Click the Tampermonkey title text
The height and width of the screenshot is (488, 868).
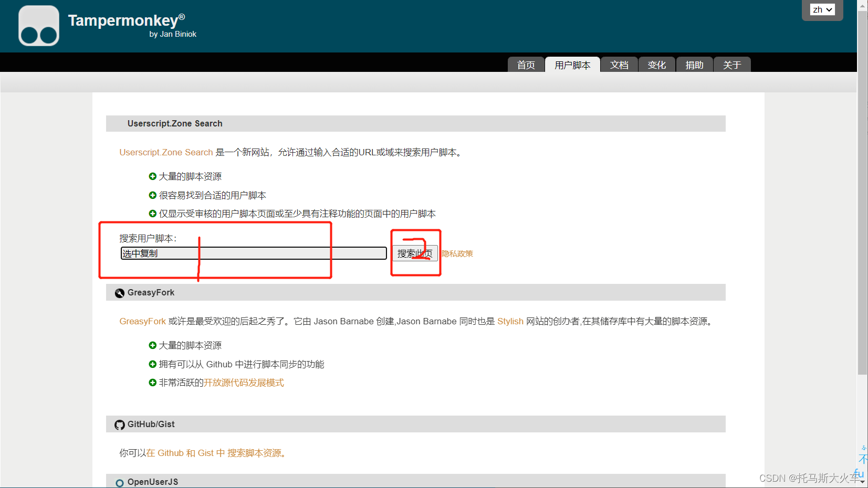click(127, 20)
